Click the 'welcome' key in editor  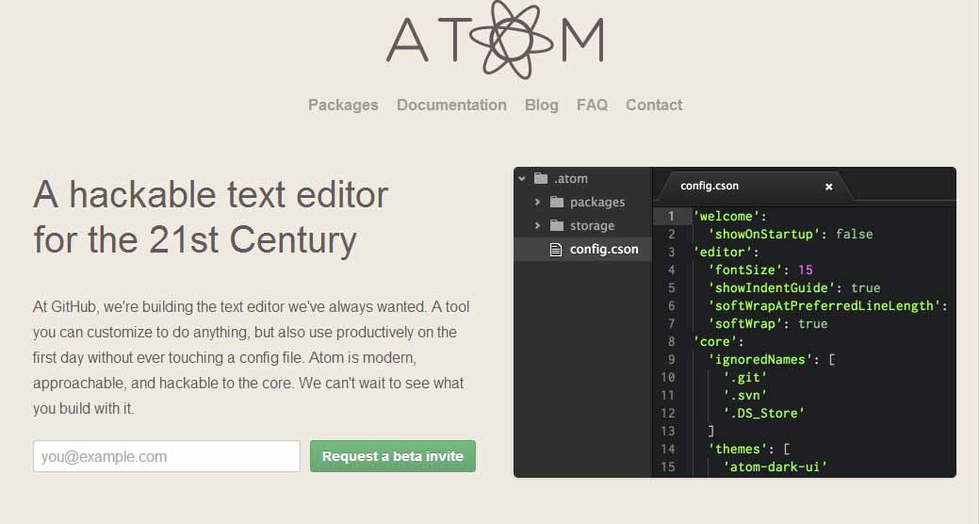pyautogui.click(x=726, y=217)
